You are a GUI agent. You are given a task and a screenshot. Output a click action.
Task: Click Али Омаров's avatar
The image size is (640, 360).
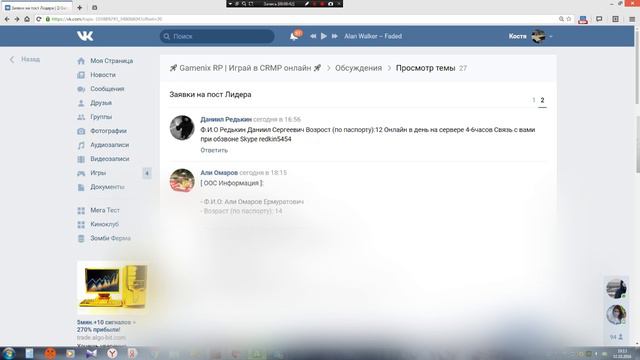coord(182,180)
